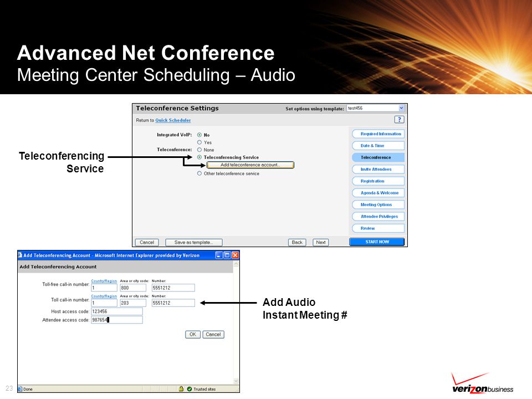532x399 pixels.
Task: Go to Agenda & Welcome section
Action: 378,193
